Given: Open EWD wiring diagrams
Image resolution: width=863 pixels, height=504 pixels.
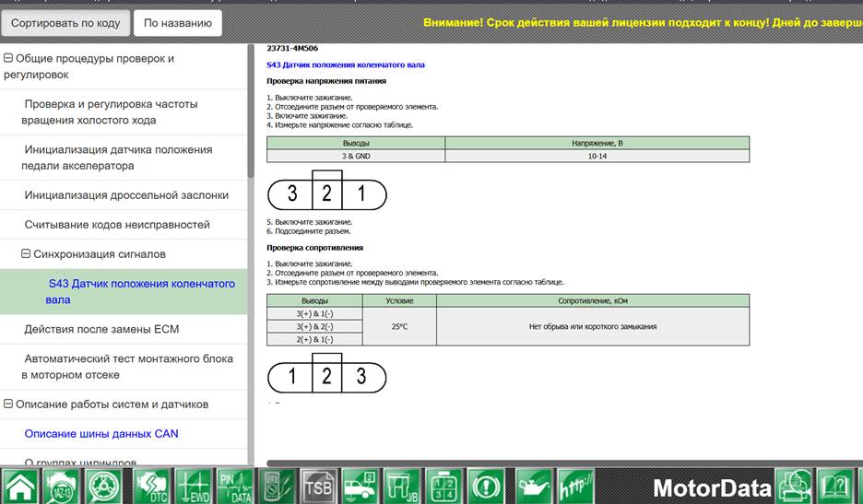Looking at the screenshot, I should click(x=194, y=486).
